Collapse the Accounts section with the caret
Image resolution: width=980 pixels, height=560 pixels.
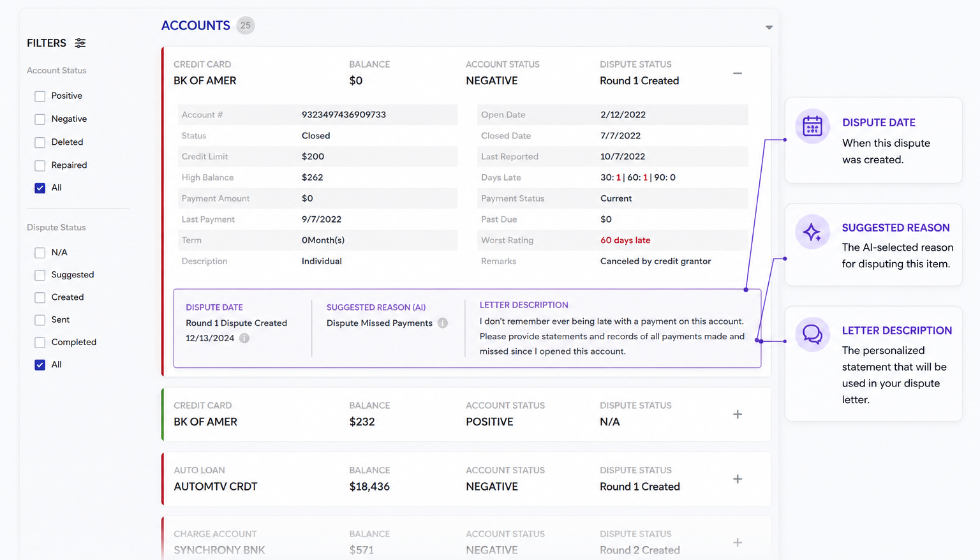pyautogui.click(x=769, y=27)
